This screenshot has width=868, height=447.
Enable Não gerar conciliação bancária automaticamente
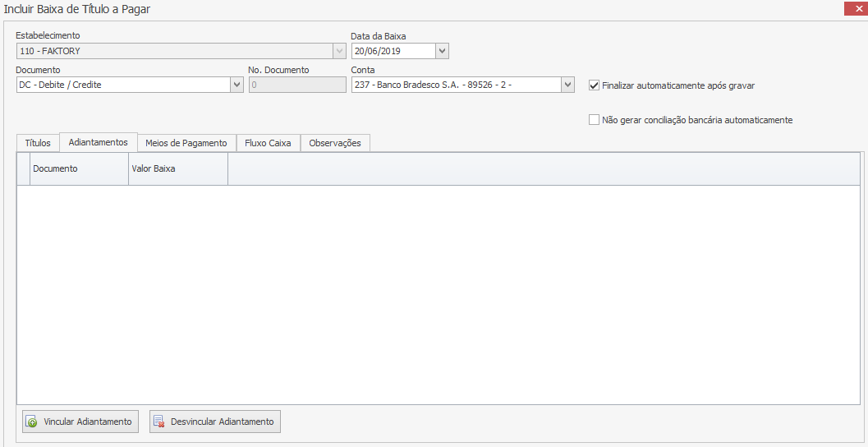[595, 120]
